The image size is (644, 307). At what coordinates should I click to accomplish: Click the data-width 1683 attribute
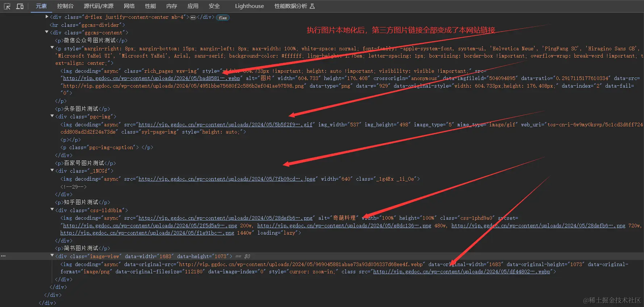click(149, 256)
